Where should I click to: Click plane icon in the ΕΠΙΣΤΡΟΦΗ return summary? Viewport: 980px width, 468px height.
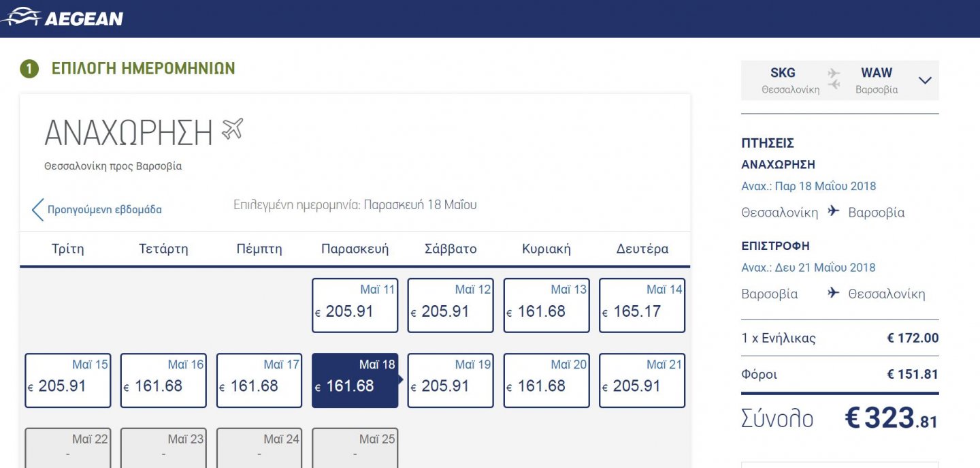833,294
